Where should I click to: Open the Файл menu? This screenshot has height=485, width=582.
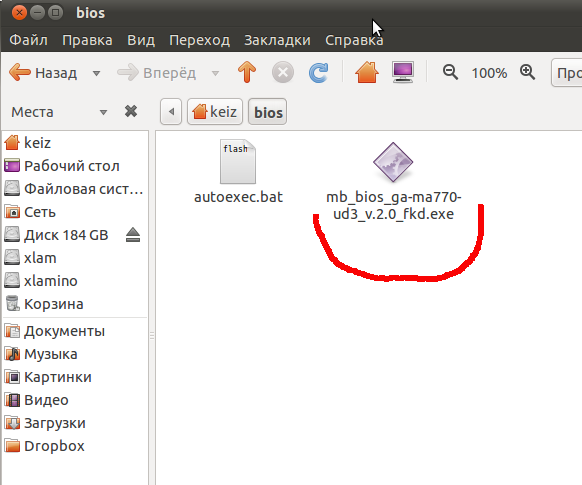point(29,40)
